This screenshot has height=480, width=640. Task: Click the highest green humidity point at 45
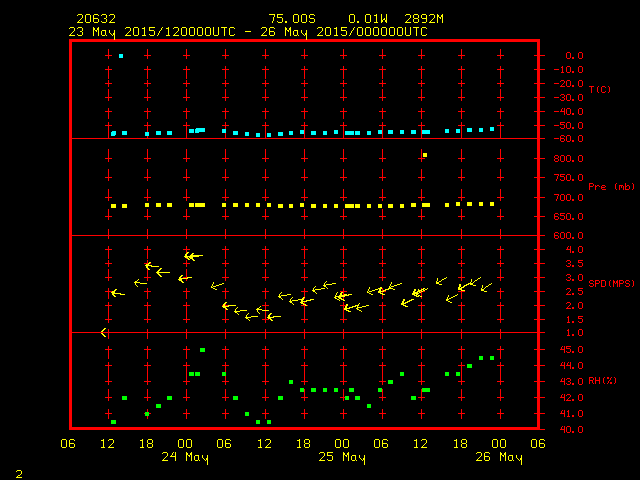(x=202, y=350)
